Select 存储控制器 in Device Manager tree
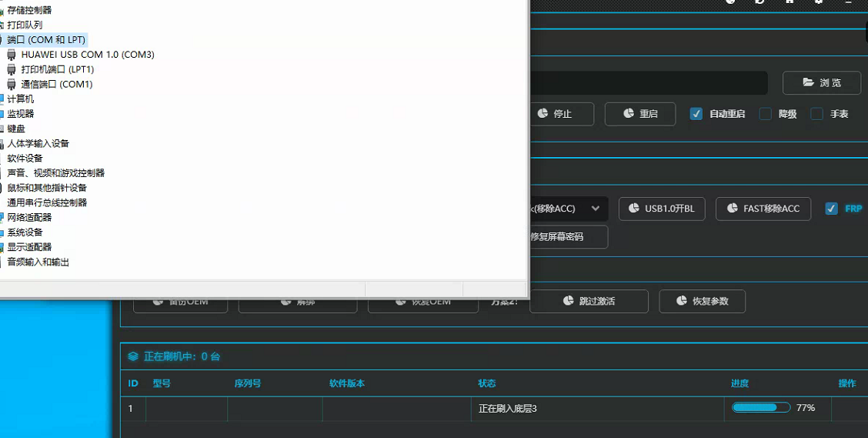868x438 pixels. tap(29, 10)
